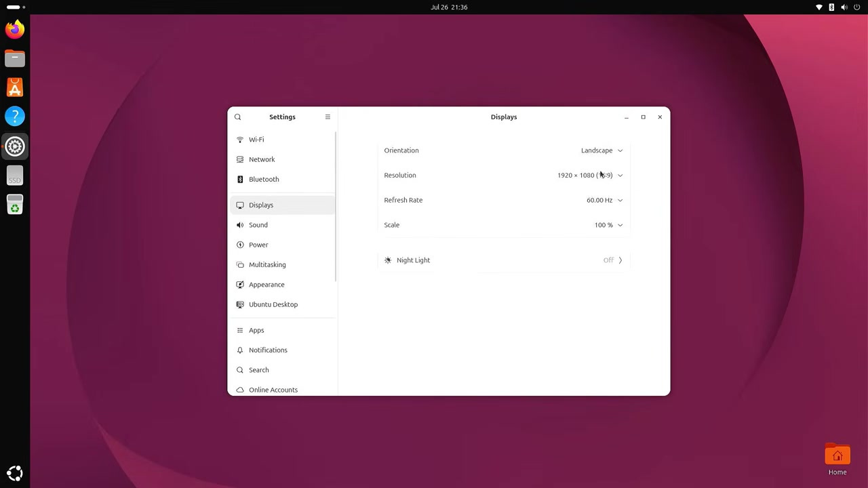Open the Scale 100 % dropdown
Image resolution: width=868 pixels, height=488 pixels.
pyautogui.click(x=608, y=225)
